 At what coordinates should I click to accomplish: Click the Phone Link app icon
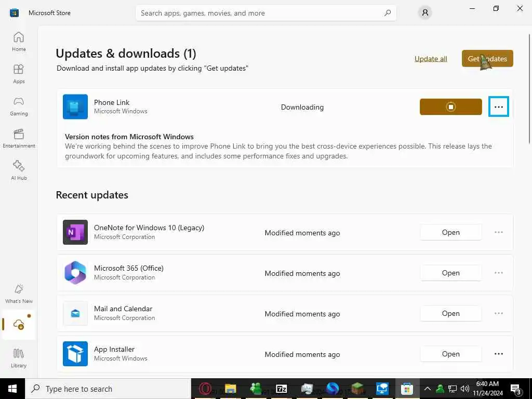(75, 107)
